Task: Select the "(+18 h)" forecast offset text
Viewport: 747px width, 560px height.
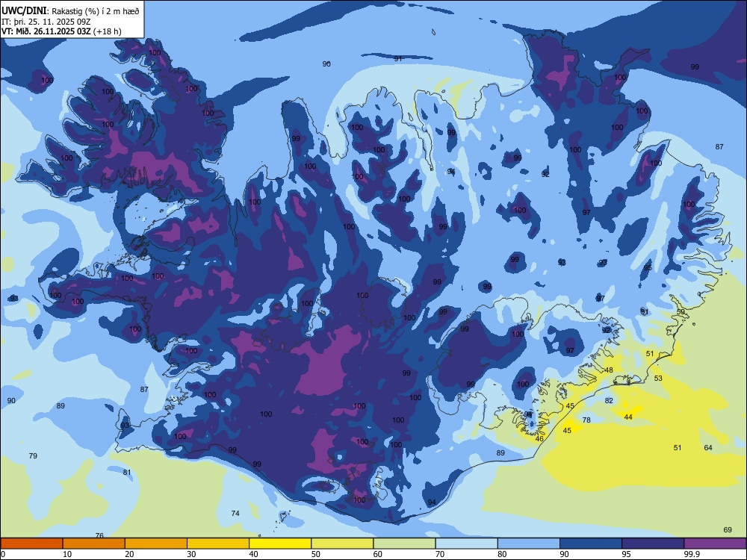Action: (x=108, y=31)
